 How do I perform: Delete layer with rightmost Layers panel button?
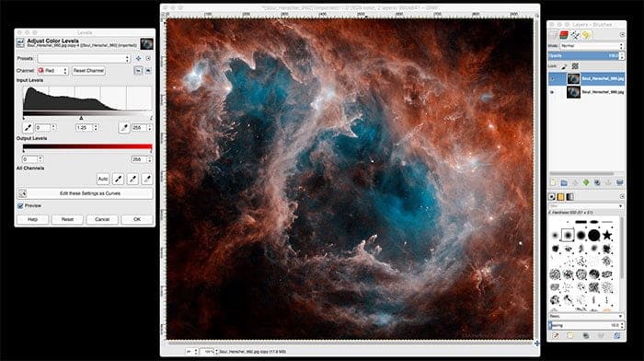619,182
